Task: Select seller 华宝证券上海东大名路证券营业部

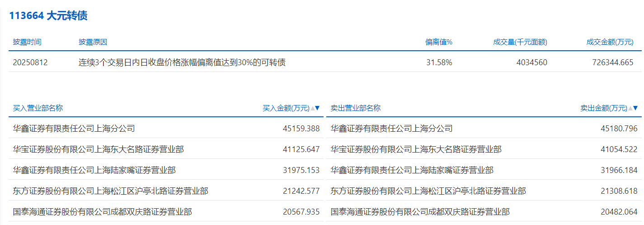Action: (416, 149)
